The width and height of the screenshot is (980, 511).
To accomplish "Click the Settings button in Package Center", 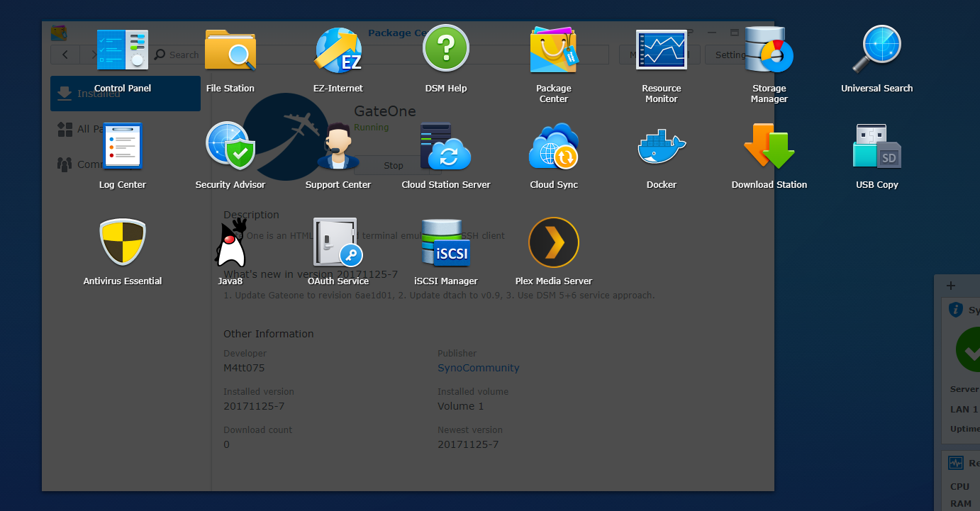I will tap(730, 55).
